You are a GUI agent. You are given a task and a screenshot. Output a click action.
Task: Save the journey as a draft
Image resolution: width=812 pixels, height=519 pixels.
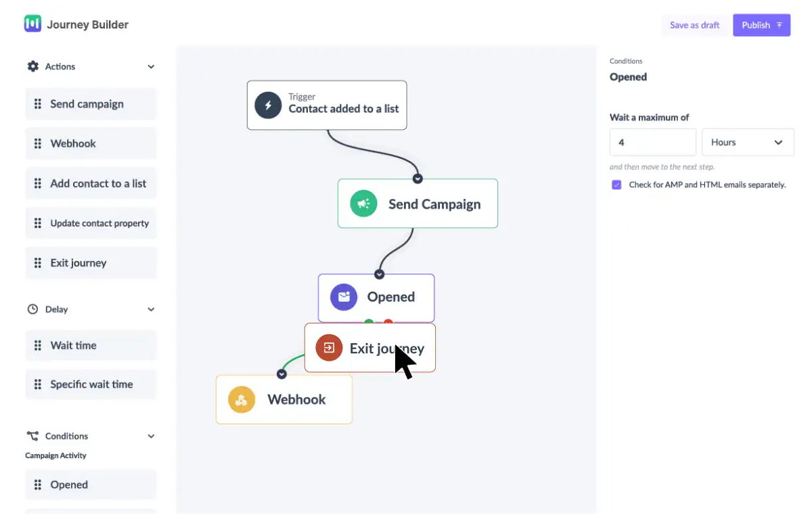[x=694, y=24]
